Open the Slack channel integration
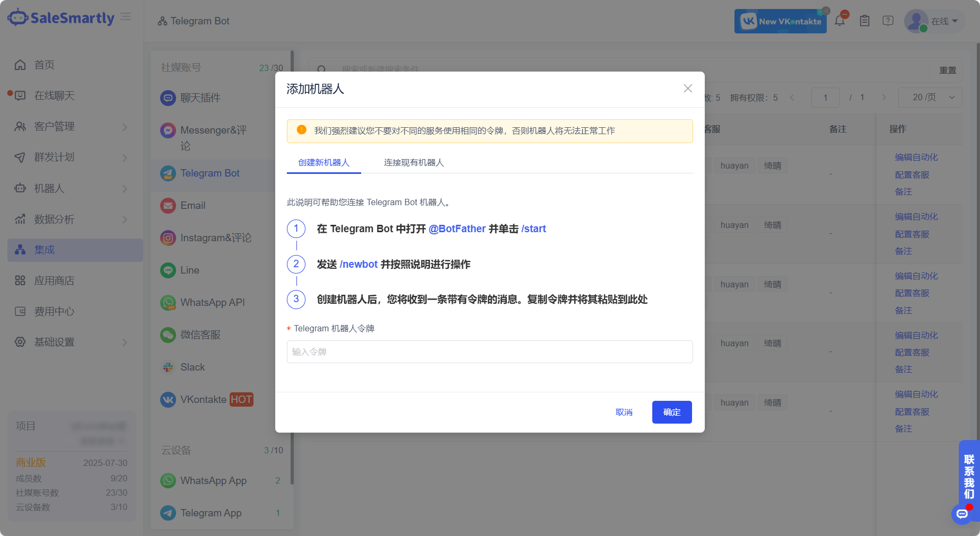This screenshot has height=536, width=980. click(192, 367)
